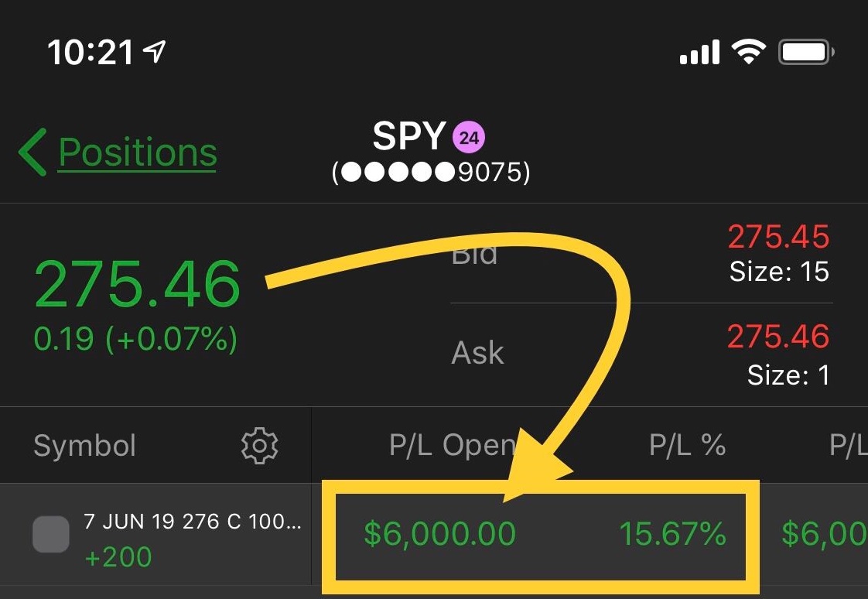
Task: Tap the Symbol column header
Action: [84, 446]
